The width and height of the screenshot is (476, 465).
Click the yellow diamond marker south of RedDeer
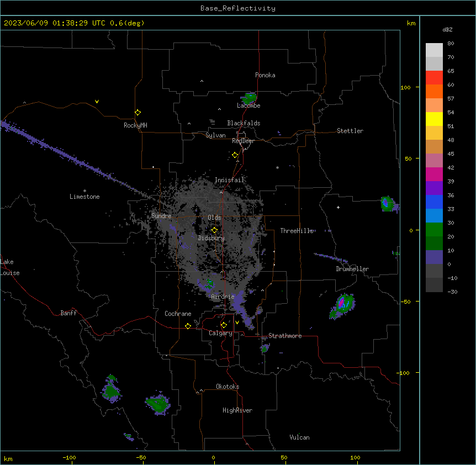coord(235,155)
